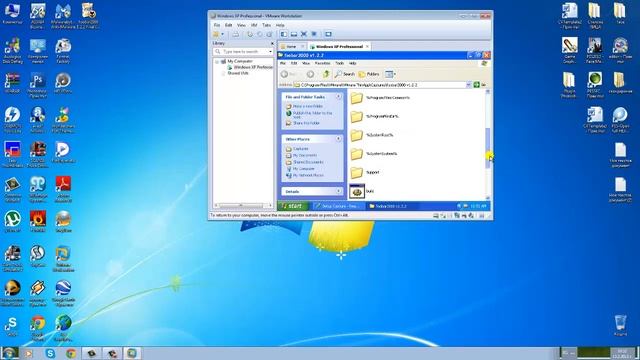Screen dimensions: 640x360
Task: Click the Up folder arrow in XP Explorer
Action: (x=326, y=74)
